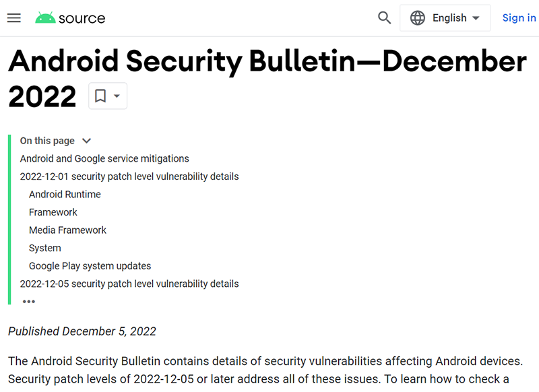Viewport: 539px width, 392px height.
Task: Jump to the Framework section
Action: [53, 212]
